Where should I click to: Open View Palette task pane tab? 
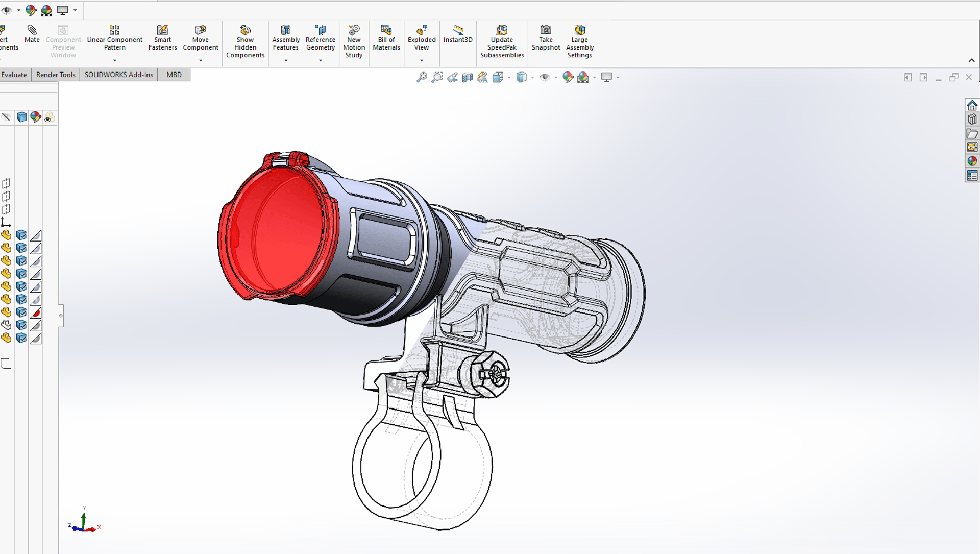[972, 148]
